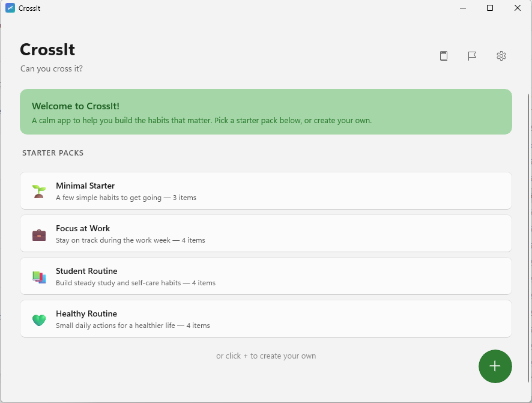Open the journal book icon
This screenshot has height=403, width=532.
tap(443, 56)
